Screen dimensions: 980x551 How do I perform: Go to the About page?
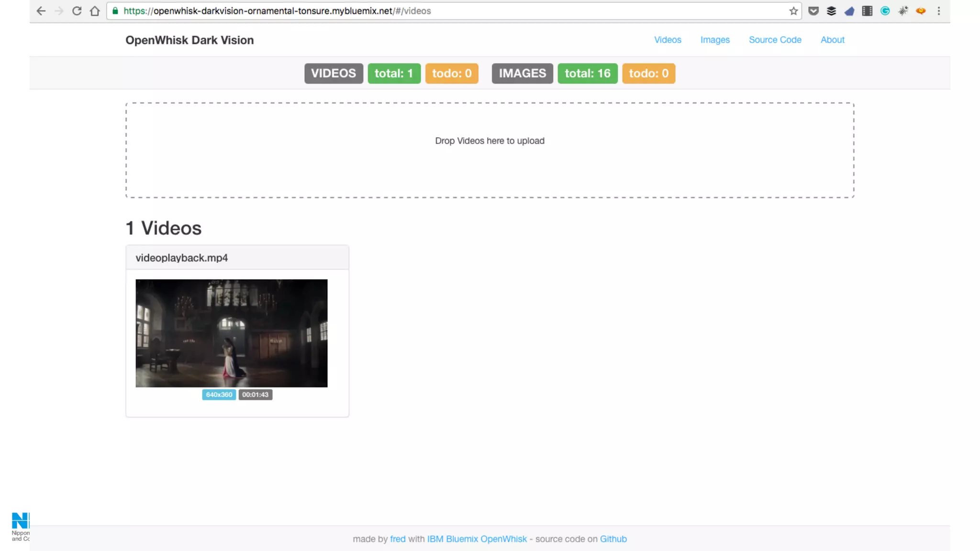pos(832,40)
